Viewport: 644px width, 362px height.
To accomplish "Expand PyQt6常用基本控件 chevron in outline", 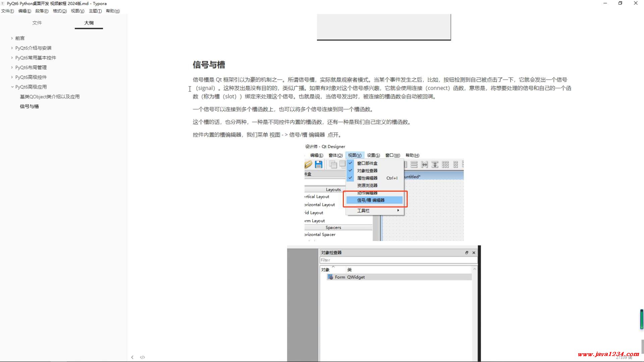I will [12, 58].
